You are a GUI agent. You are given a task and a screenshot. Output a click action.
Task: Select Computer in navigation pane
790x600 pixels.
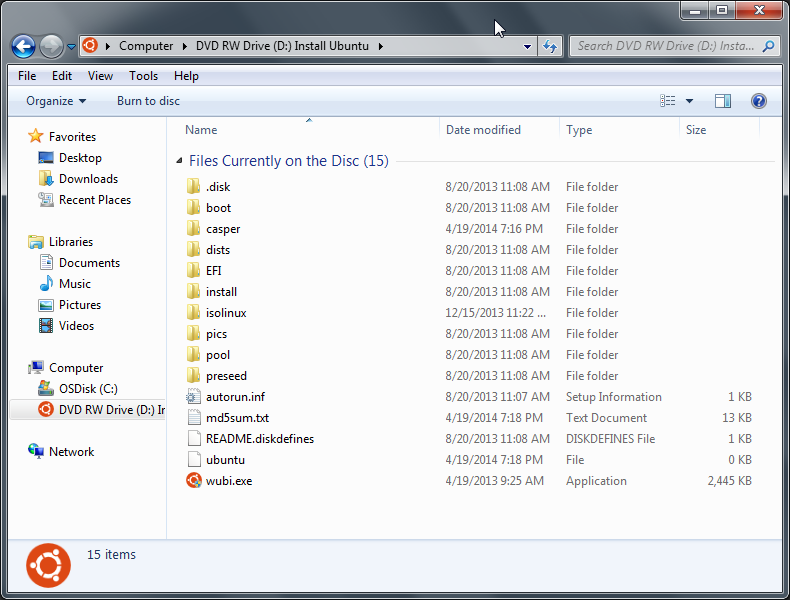pyautogui.click(x=76, y=368)
